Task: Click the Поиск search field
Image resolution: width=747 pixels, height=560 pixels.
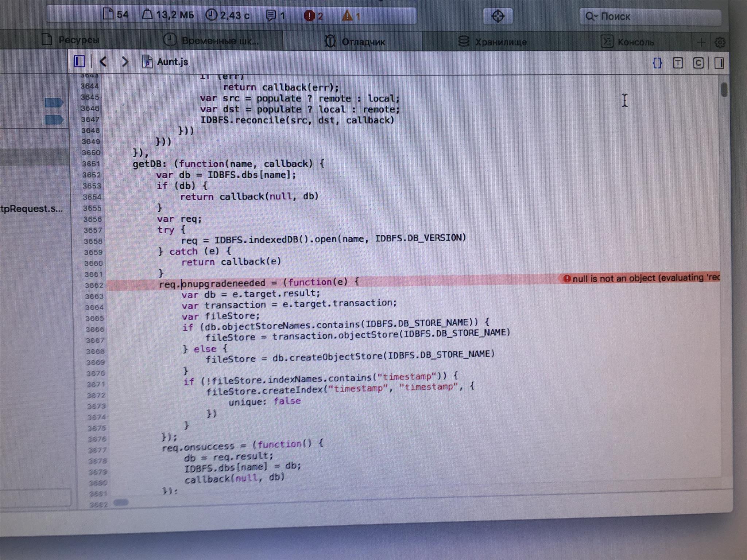Action: click(650, 17)
